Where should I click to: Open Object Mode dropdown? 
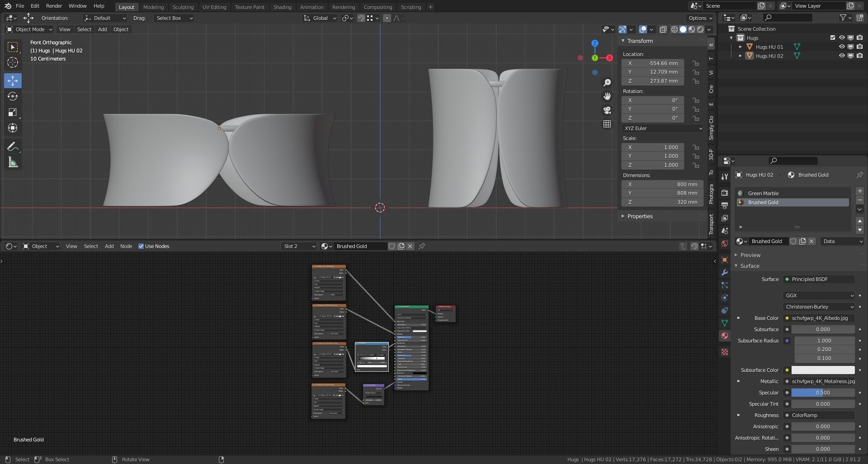[x=29, y=29]
